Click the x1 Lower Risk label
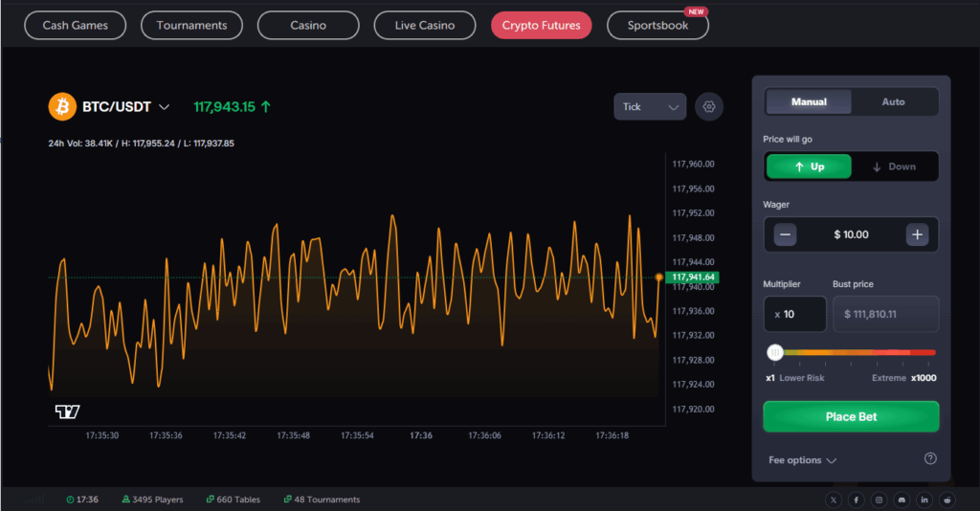980x511 pixels. click(x=795, y=378)
